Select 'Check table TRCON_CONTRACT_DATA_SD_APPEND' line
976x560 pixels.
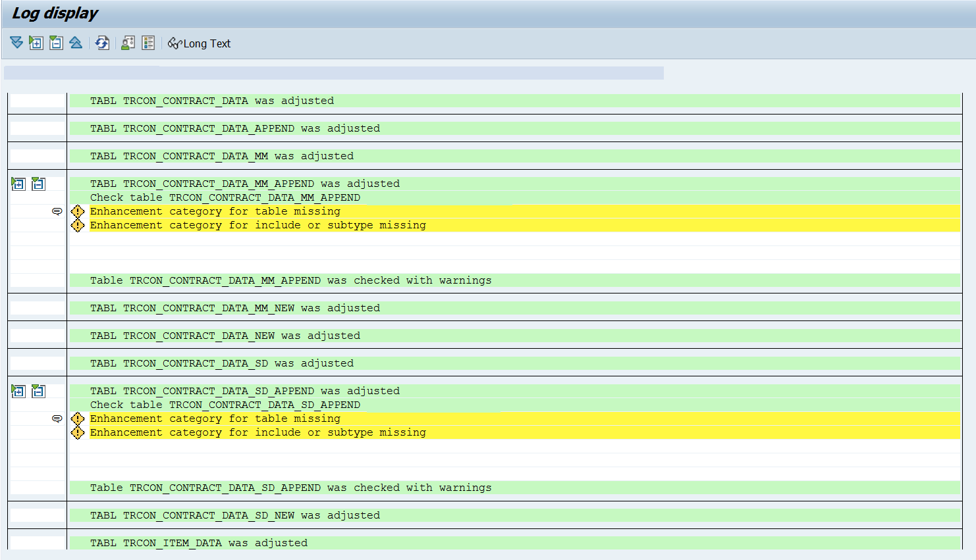514,405
